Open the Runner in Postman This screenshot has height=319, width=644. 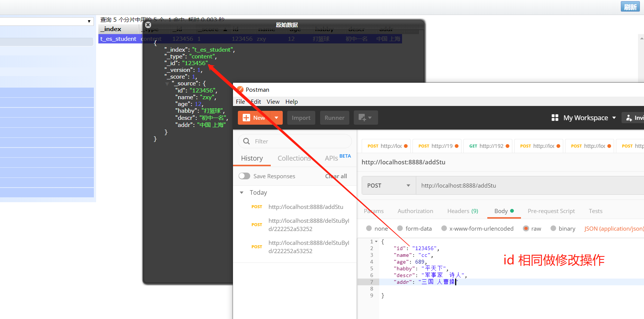[334, 118]
